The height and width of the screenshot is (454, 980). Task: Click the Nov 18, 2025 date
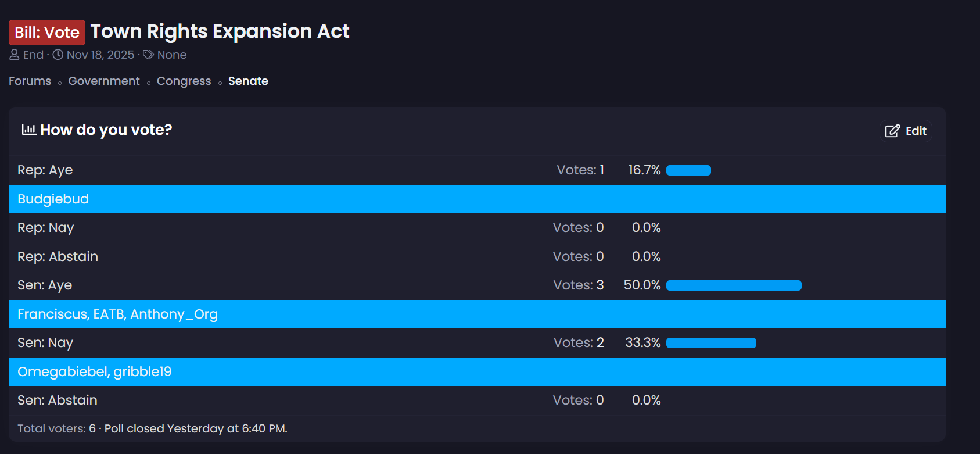(100, 55)
